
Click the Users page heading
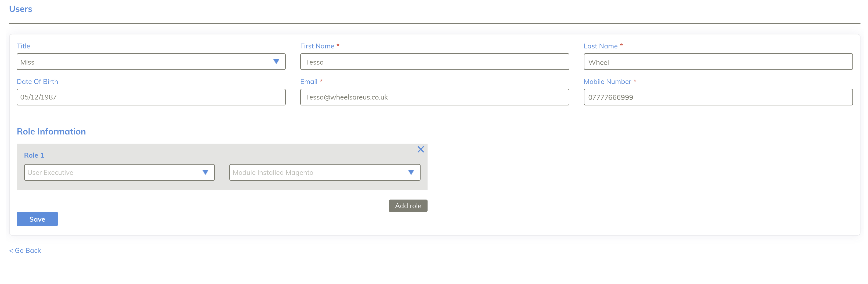[x=21, y=9]
